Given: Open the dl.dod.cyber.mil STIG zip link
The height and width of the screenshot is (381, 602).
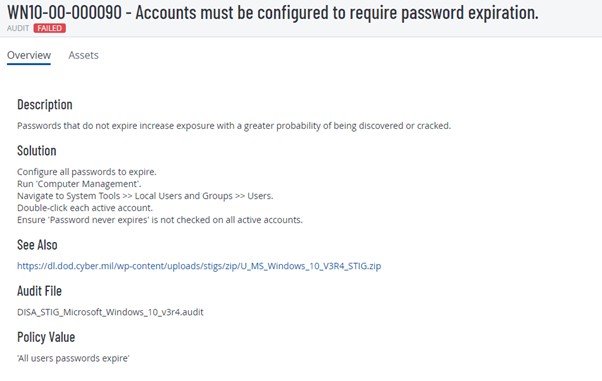Looking at the screenshot, I should (x=199, y=266).
